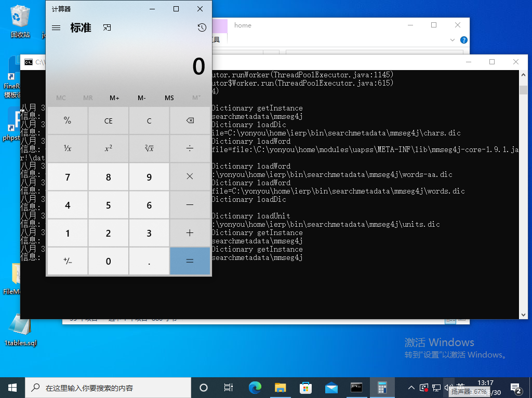This screenshot has width=532, height=398.
Task: Toggle calculator keep-on-top mode icon
Action: click(107, 28)
